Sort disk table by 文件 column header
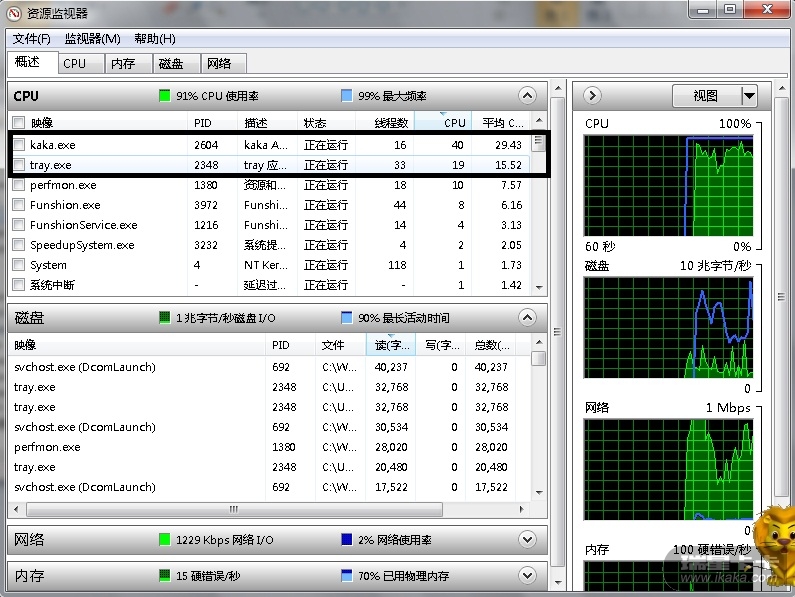This screenshot has width=795, height=597. [340, 345]
